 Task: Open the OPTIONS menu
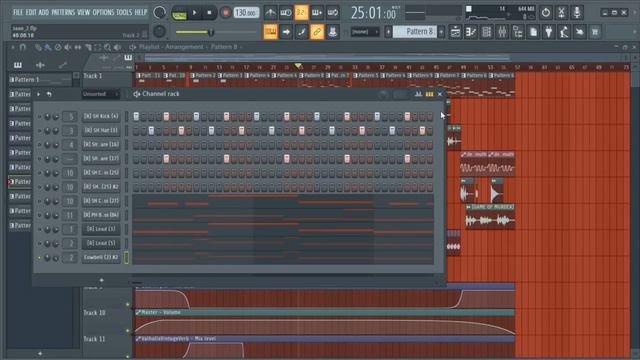(103, 12)
